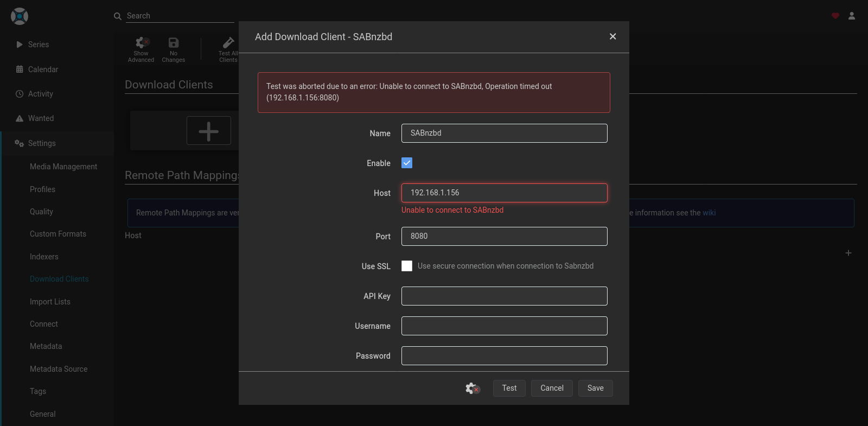Click the Series play icon

click(x=20, y=44)
